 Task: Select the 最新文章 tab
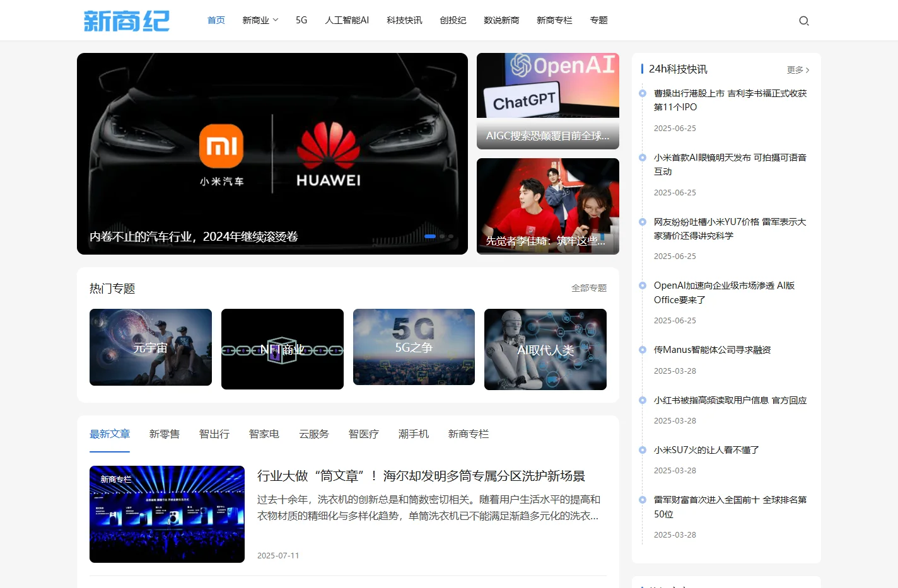click(x=110, y=434)
